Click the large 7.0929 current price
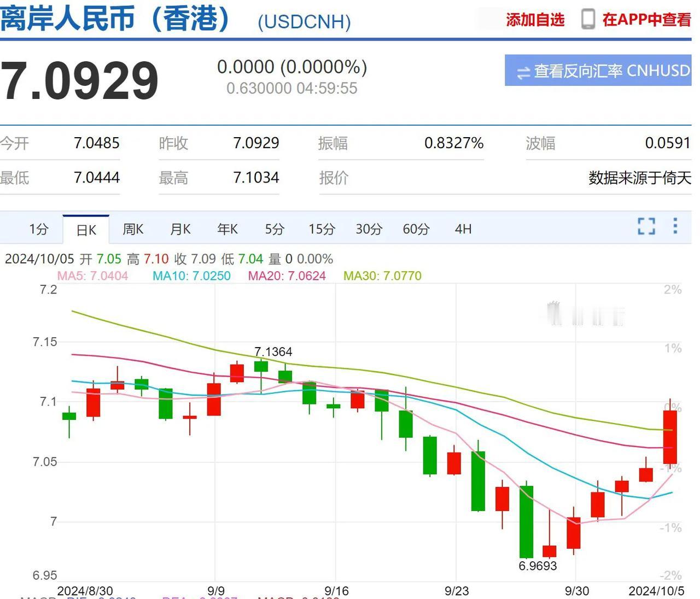The width and height of the screenshot is (700, 599). [80, 81]
